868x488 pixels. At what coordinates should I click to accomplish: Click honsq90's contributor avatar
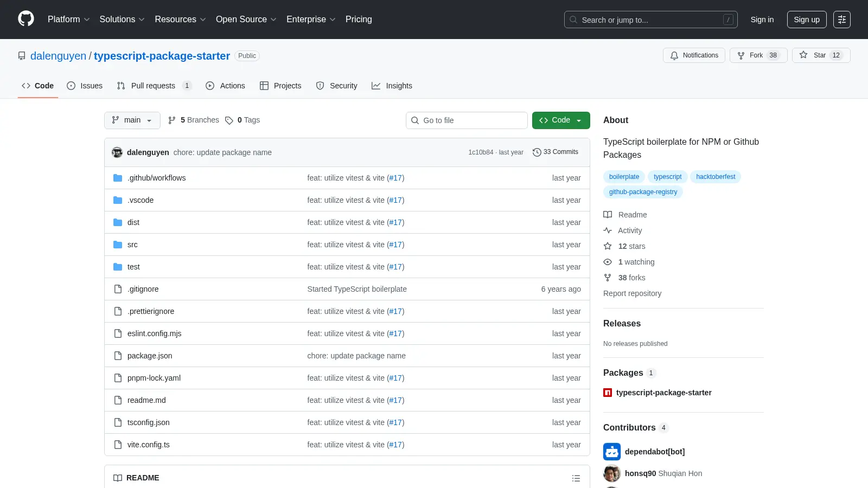pos(612,473)
